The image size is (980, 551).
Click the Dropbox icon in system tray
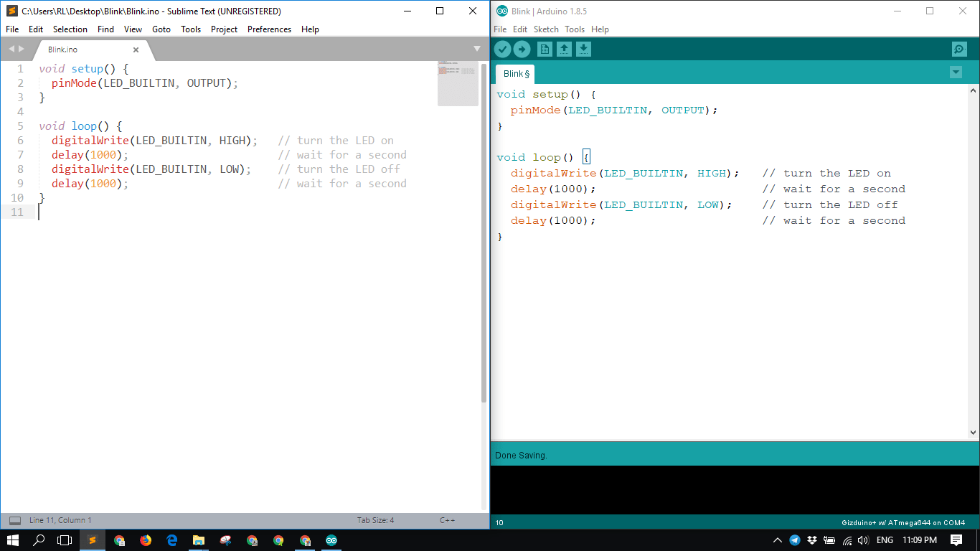click(x=811, y=540)
